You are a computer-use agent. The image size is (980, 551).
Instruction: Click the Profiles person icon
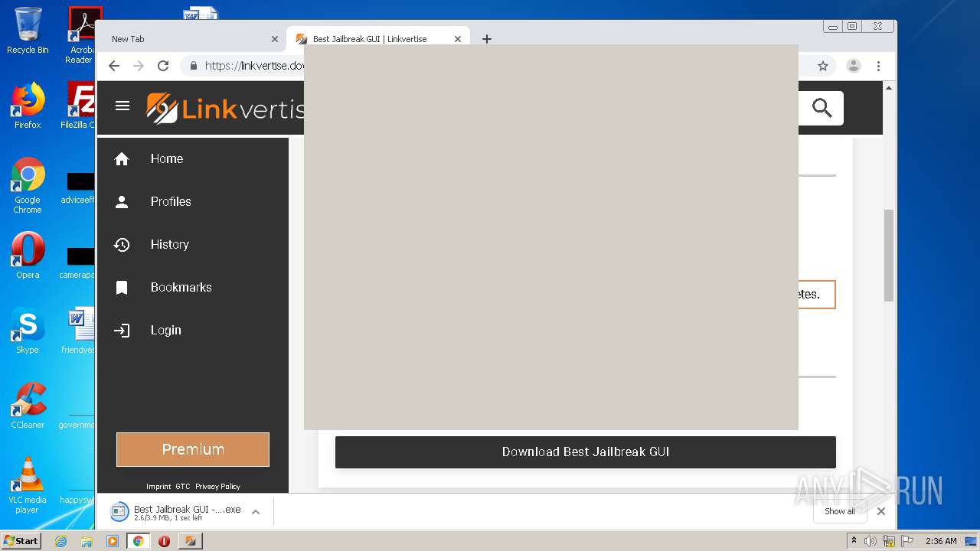pos(122,201)
